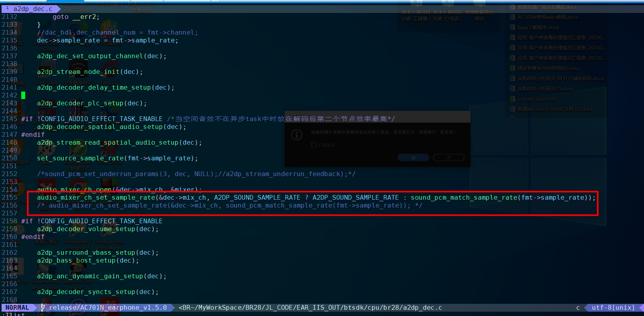The height and width of the screenshot is (316, 644).
Task: Click the 'goto __err2;' statement
Action: click(x=76, y=17)
